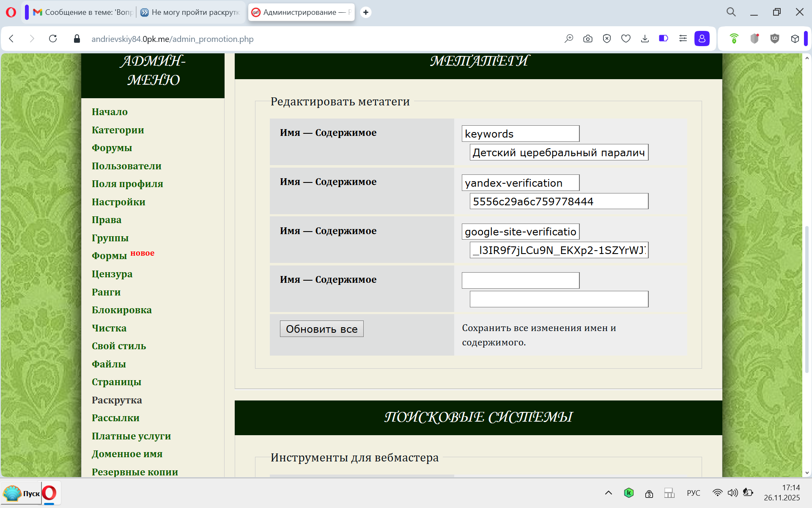Open the downloads icon in toolbar
Screen dimensions: 812x508
pyautogui.click(x=645, y=39)
